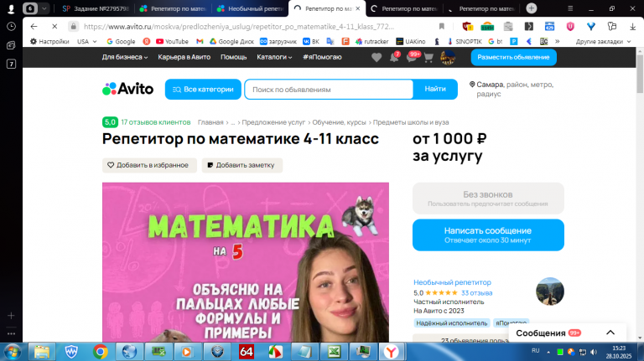644x361 pixels.
Task: Open Карьера в Авито menu item
Action: [184, 57]
